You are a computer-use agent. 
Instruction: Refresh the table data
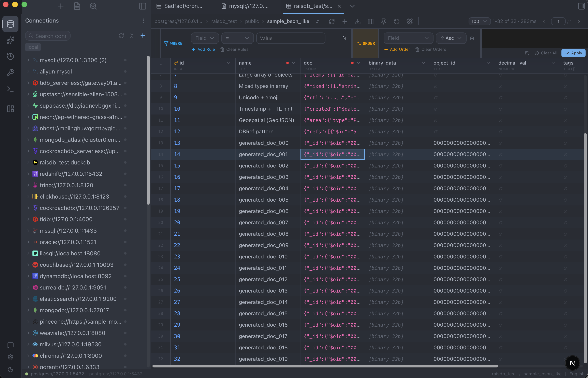click(332, 22)
